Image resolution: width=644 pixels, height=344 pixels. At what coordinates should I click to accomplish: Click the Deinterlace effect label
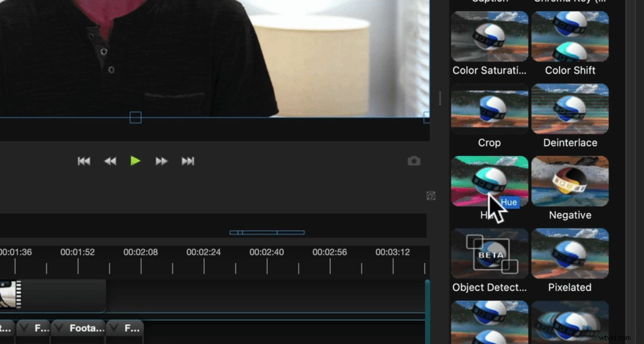(570, 142)
